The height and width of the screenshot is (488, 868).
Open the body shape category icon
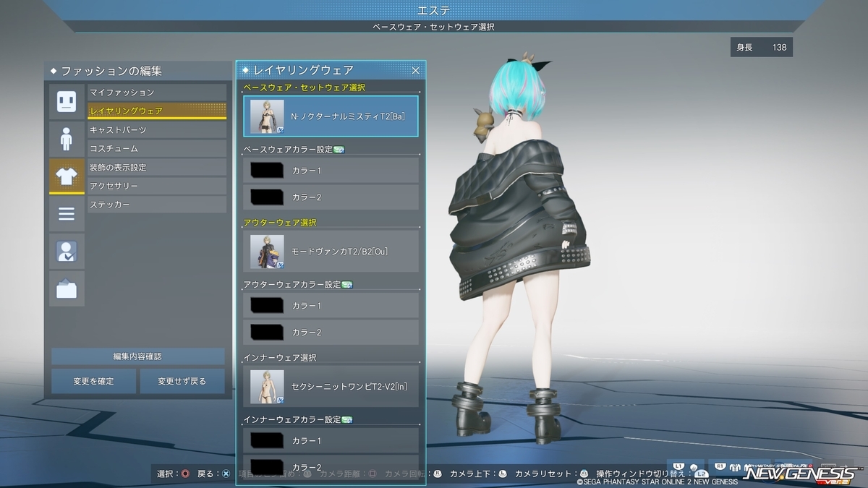coord(67,139)
